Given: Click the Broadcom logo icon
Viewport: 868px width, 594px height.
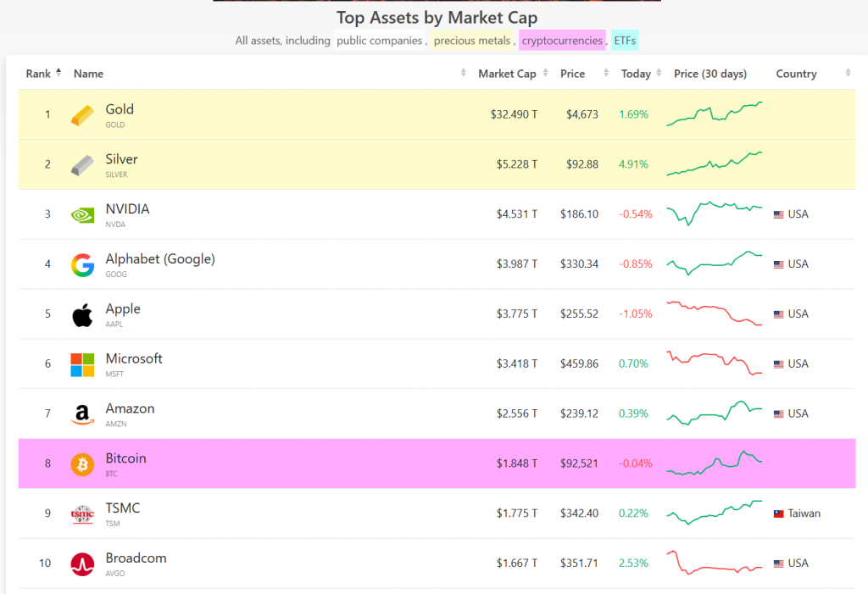Looking at the screenshot, I should [x=82, y=564].
